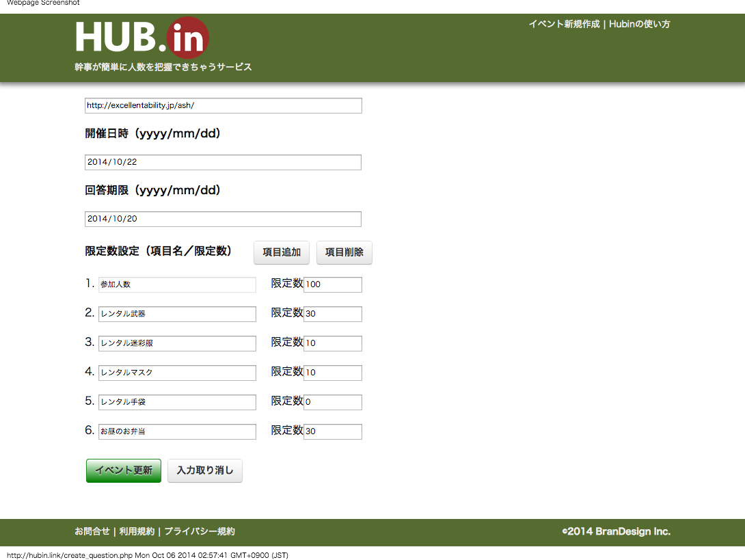745x560 pixels.
Task: Open the Hubinの使い方 link
Action: pyautogui.click(x=639, y=24)
